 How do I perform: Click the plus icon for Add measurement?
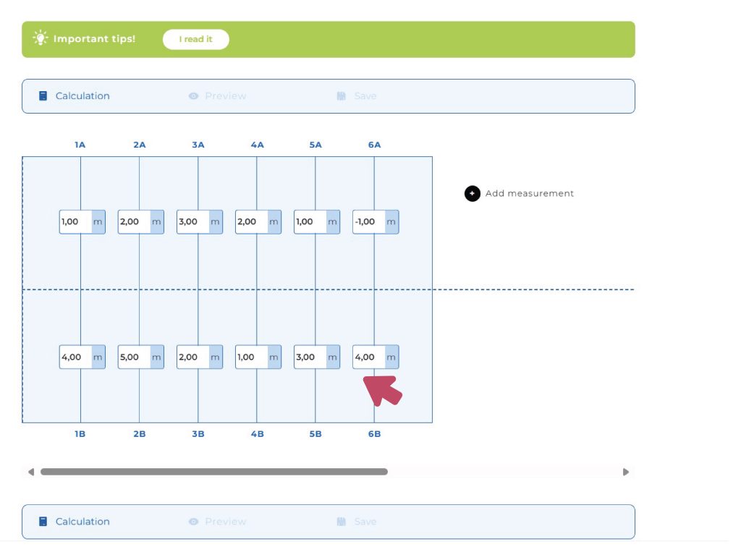[x=472, y=193]
